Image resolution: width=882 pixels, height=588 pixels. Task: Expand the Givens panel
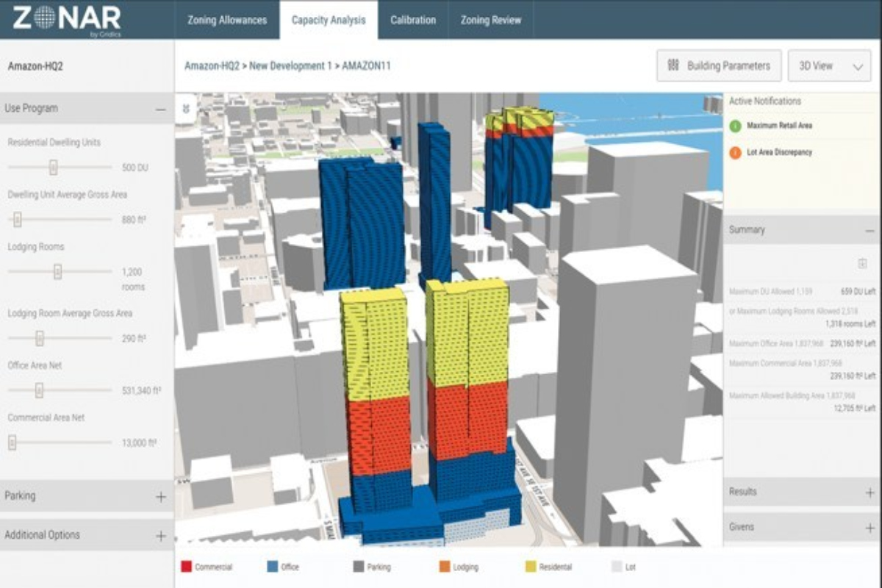[x=870, y=527]
